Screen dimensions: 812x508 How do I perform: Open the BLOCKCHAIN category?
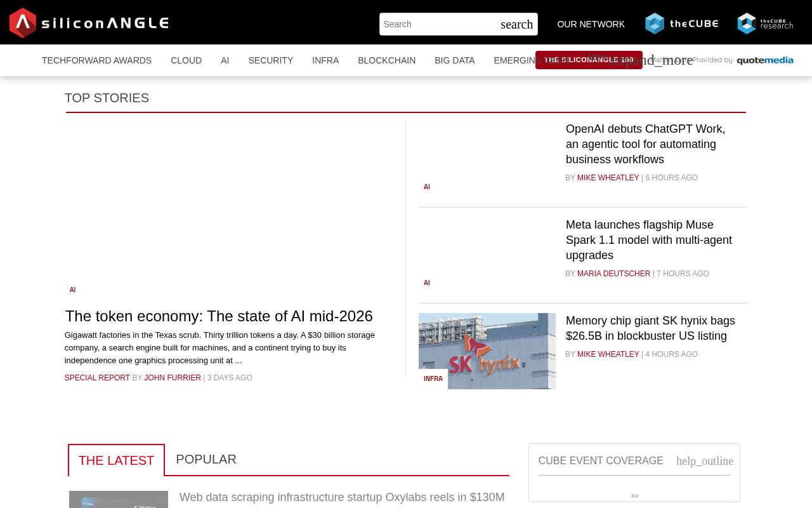point(386,60)
